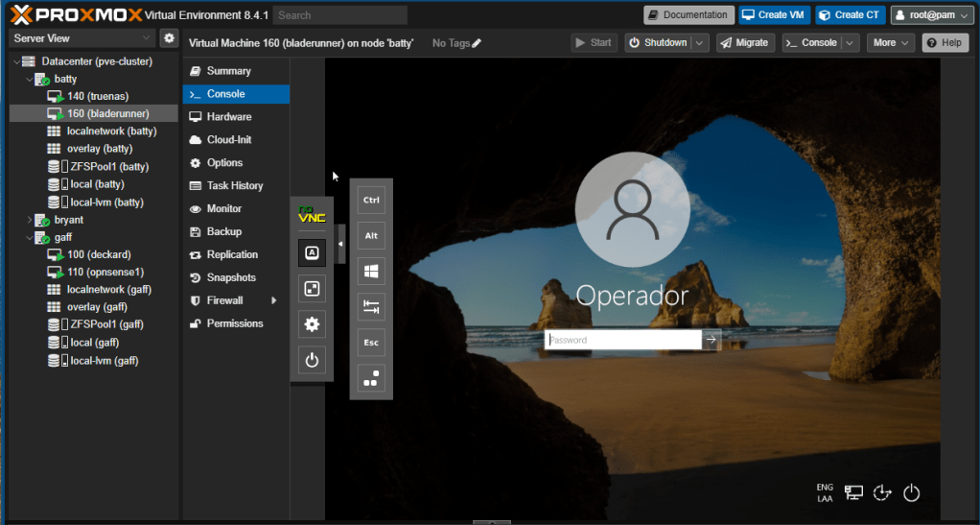This screenshot has width=980, height=525.
Task: Toggle noVNC fullscreen mode
Action: click(x=312, y=288)
